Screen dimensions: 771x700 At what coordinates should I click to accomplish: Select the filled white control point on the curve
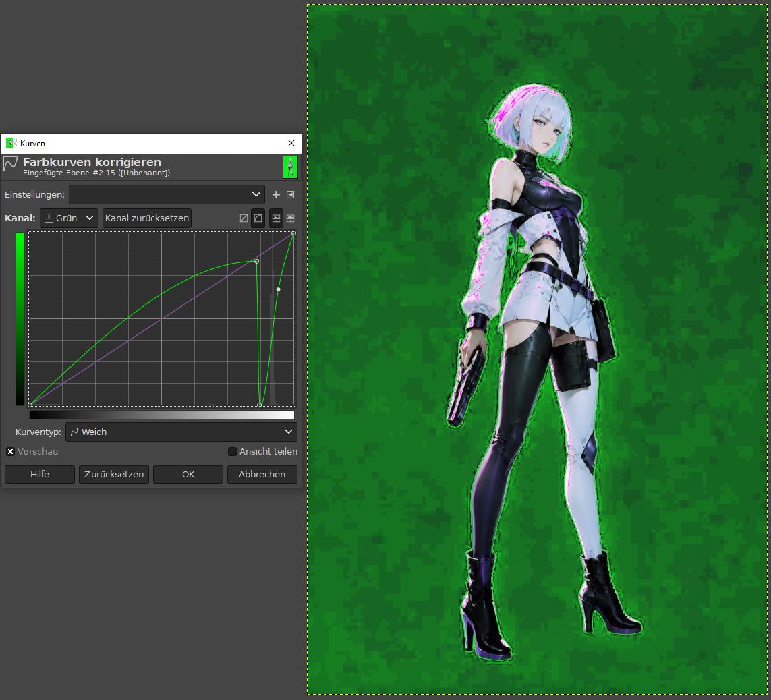[x=279, y=289]
